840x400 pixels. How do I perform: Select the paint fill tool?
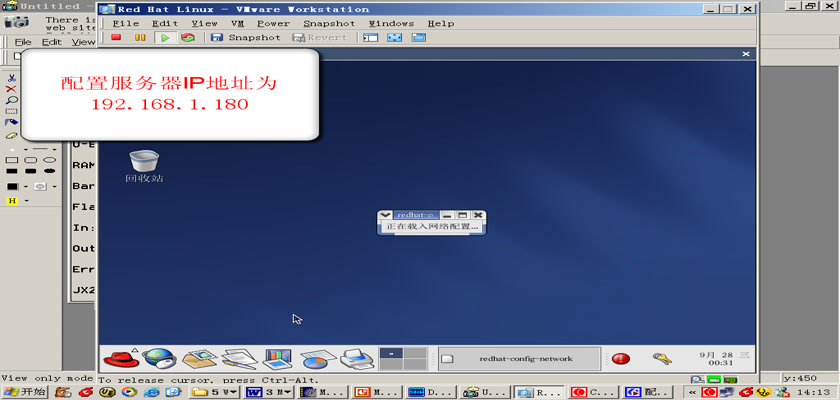[11, 123]
